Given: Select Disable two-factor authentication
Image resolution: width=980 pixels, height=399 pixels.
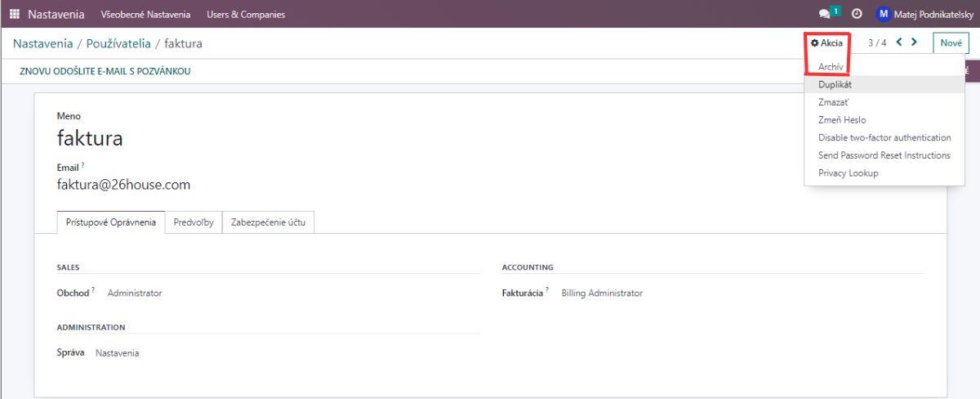Looking at the screenshot, I should (x=884, y=137).
